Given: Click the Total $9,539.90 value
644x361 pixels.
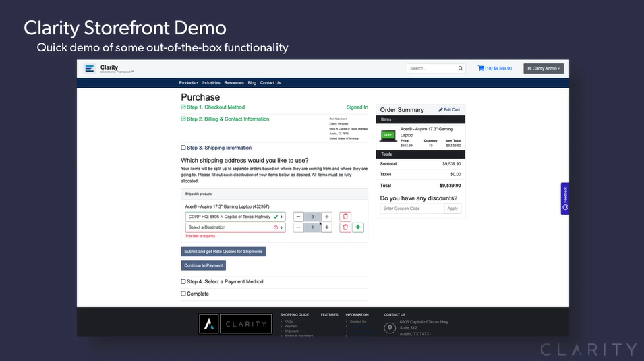Looking at the screenshot, I should (450, 186).
